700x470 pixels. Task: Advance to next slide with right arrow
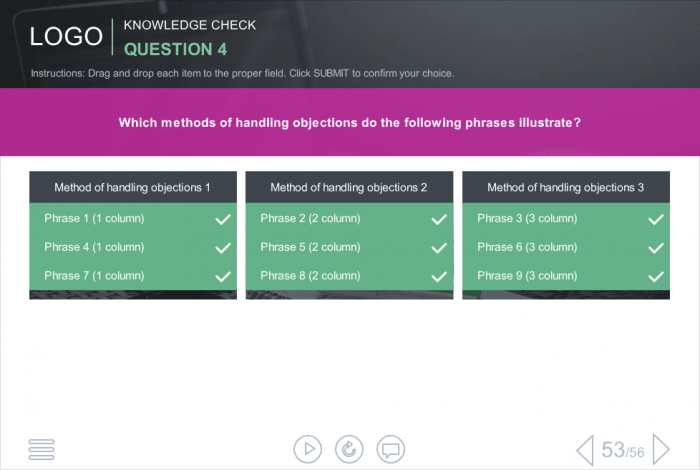[661, 449]
